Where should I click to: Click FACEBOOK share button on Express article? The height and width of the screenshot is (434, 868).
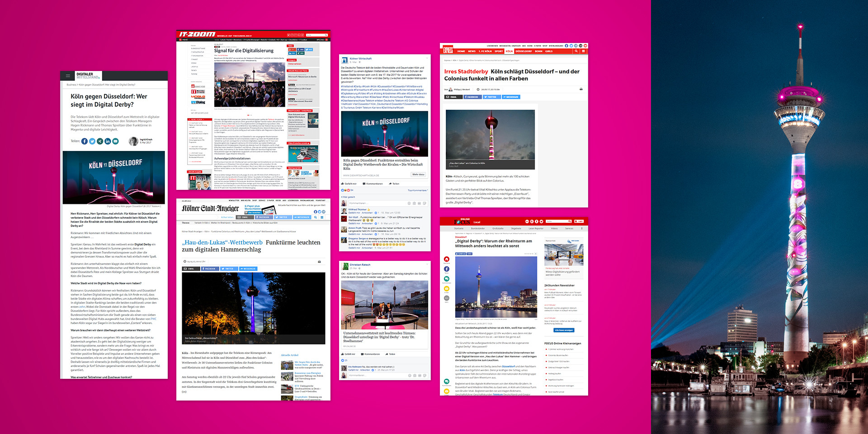[472, 97]
